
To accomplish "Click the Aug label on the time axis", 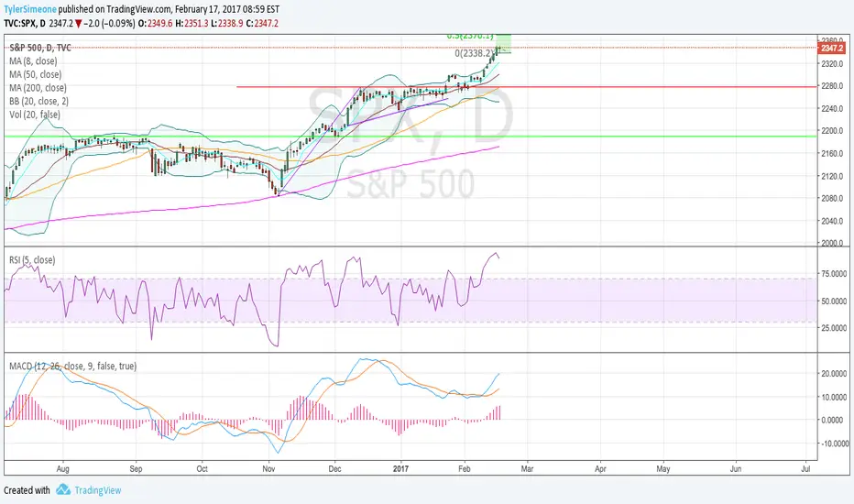I will point(63,468).
